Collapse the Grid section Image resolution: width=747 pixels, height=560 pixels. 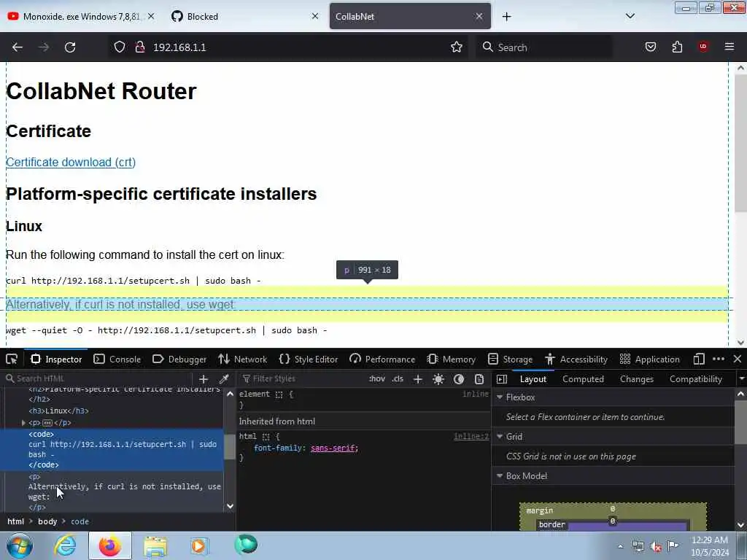click(500, 437)
